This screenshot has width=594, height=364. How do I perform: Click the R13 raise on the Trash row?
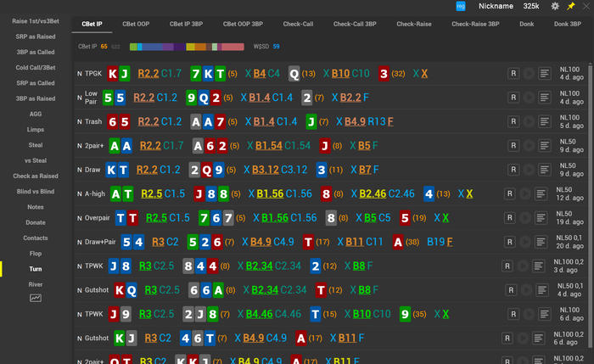click(377, 121)
